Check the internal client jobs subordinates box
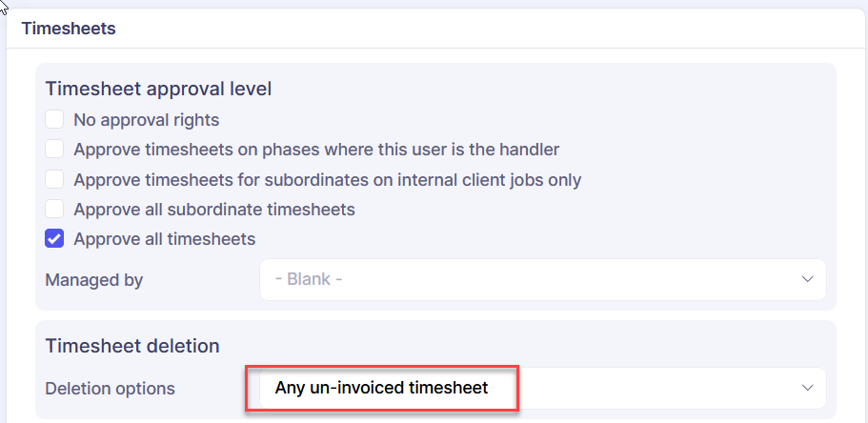868x423 pixels. tap(55, 179)
